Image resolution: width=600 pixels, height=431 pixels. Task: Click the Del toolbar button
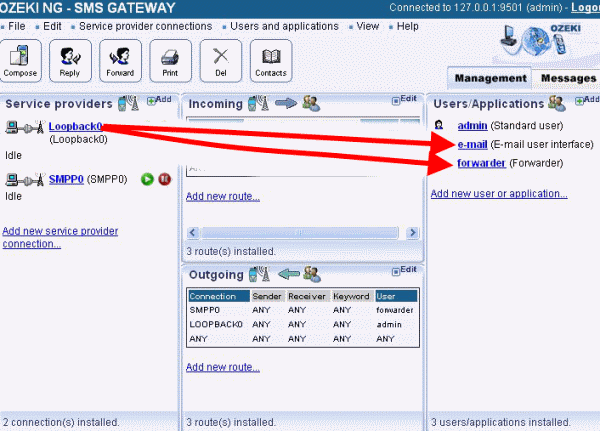click(221, 61)
